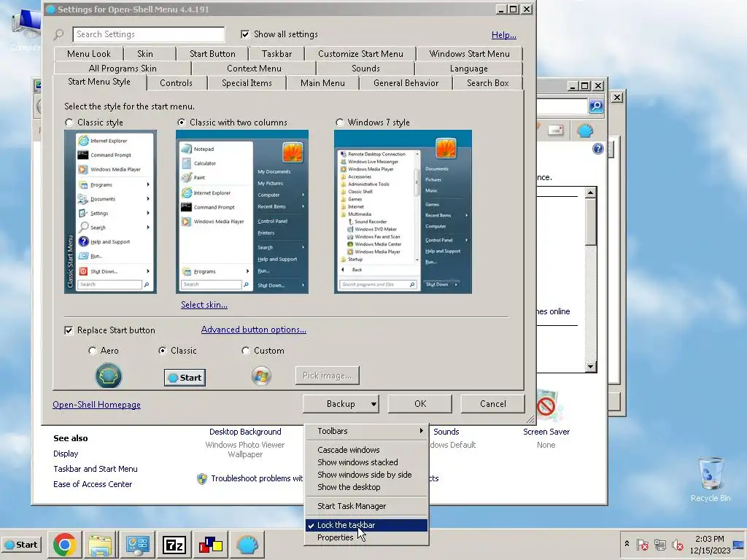Uncheck Replace Start button checkbox
Image resolution: width=747 pixels, height=560 pixels.
coord(69,330)
